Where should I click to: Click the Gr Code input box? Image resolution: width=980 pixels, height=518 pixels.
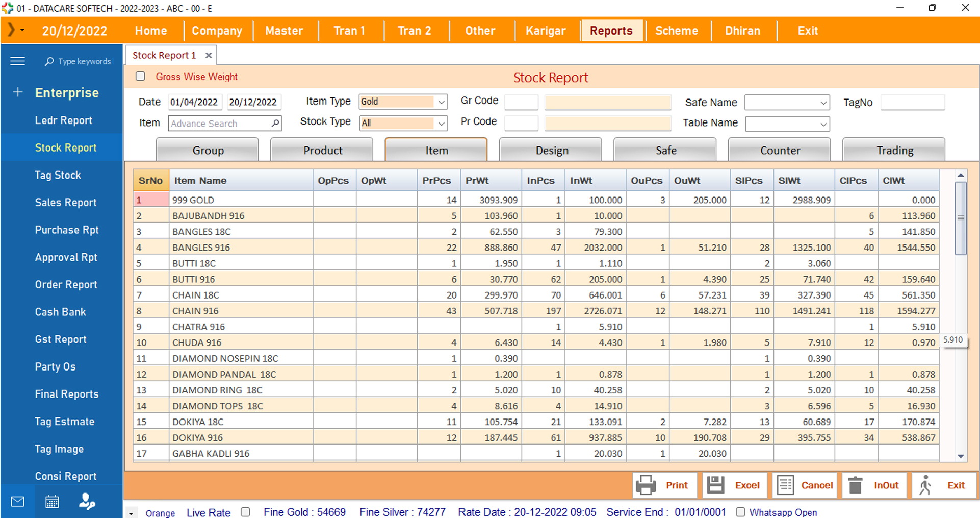(521, 103)
